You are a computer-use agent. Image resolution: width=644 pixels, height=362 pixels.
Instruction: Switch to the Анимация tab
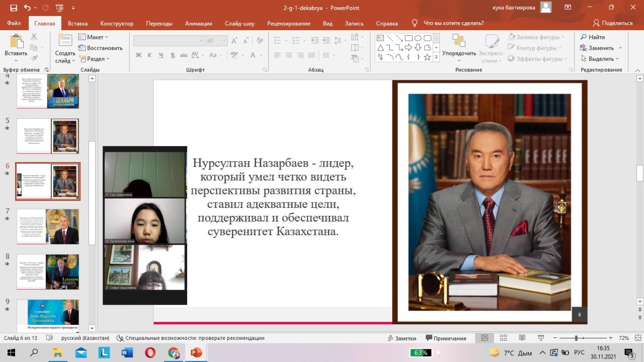tap(198, 23)
